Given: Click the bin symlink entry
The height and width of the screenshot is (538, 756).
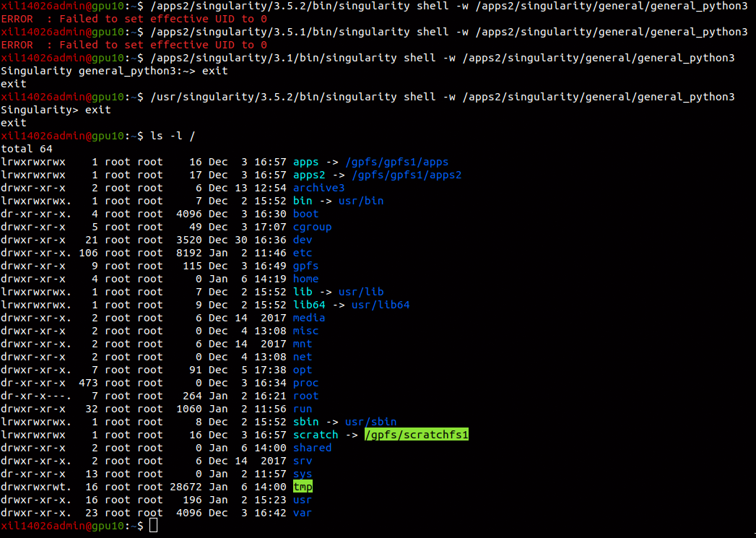Looking at the screenshot, I should click(303, 201).
